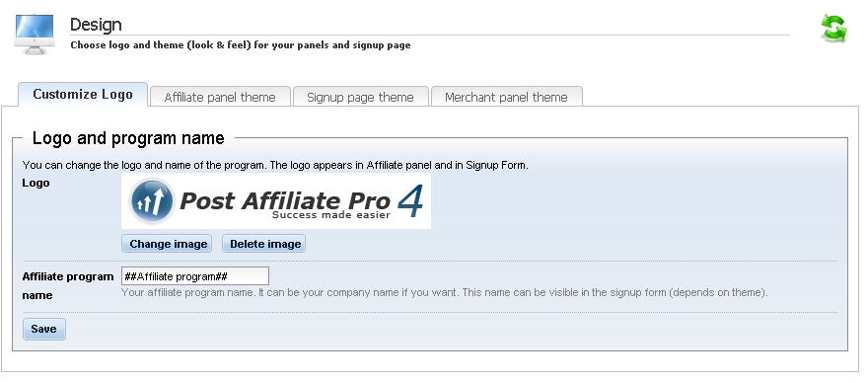Viewport: 868px width, 383px height.
Task: Click the Design monitor icon
Action: 35,34
